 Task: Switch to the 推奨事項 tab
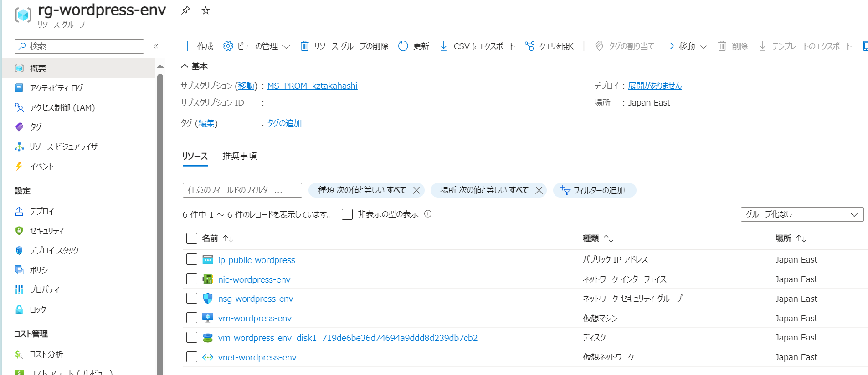coord(239,156)
